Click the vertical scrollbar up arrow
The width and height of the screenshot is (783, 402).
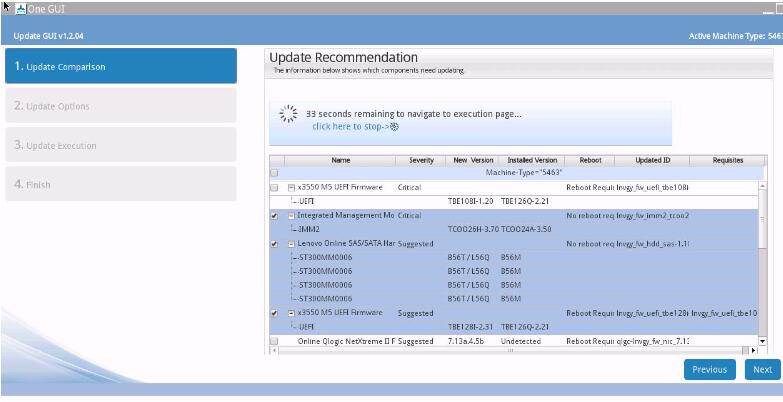click(x=762, y=186)
